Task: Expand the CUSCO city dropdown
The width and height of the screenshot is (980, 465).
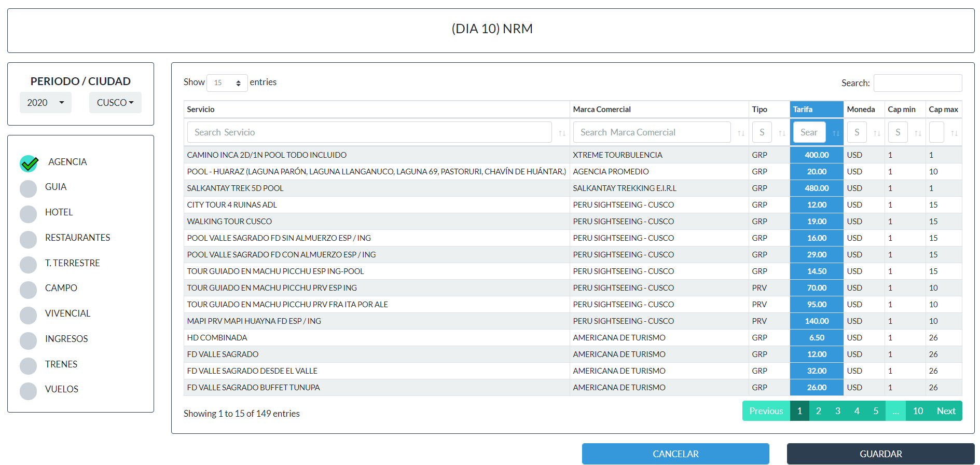Action: (x=115, y=103)
